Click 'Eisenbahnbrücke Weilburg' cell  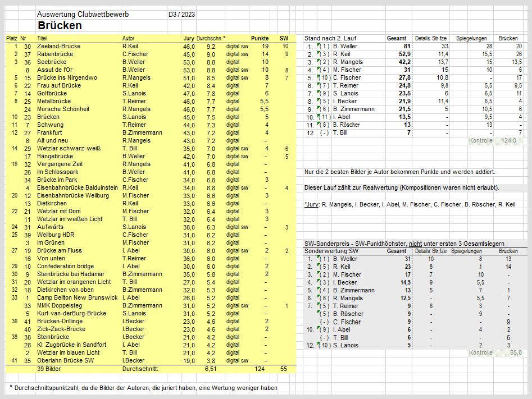click(73, 195)
